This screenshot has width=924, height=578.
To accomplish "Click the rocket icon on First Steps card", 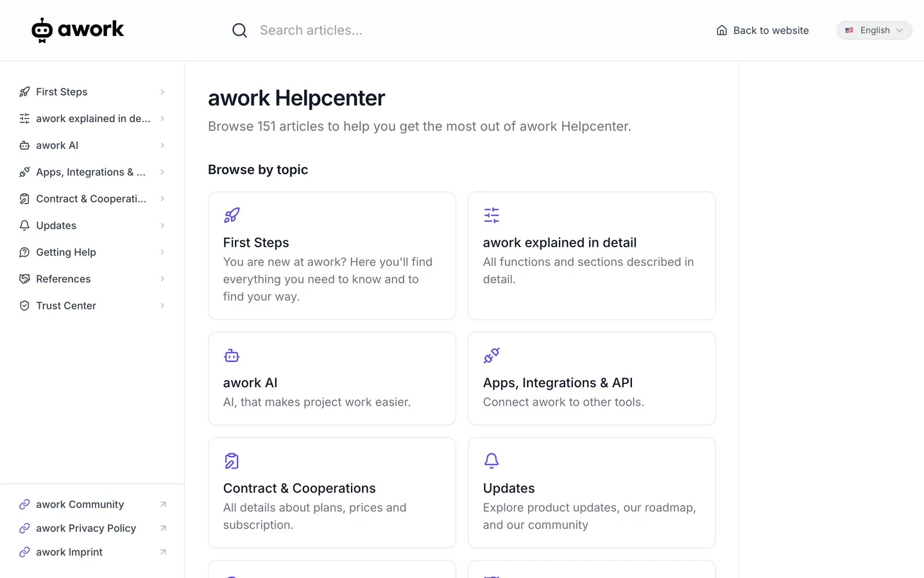I will (232, 215).
